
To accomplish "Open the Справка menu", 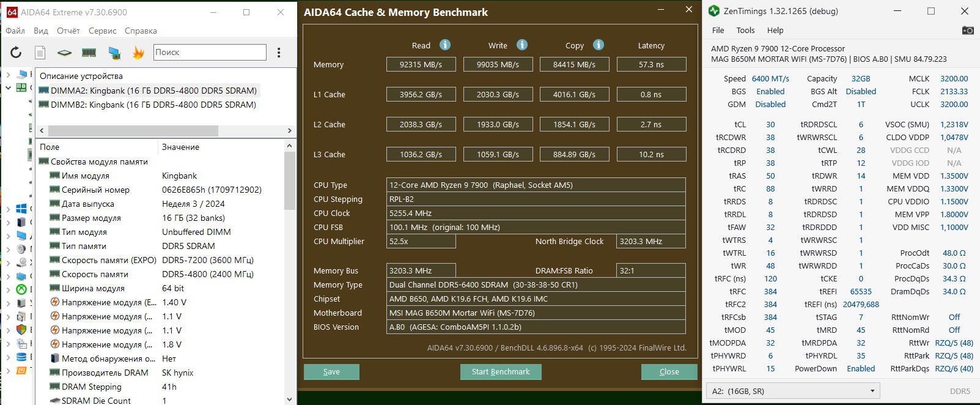I will (141, 31).
